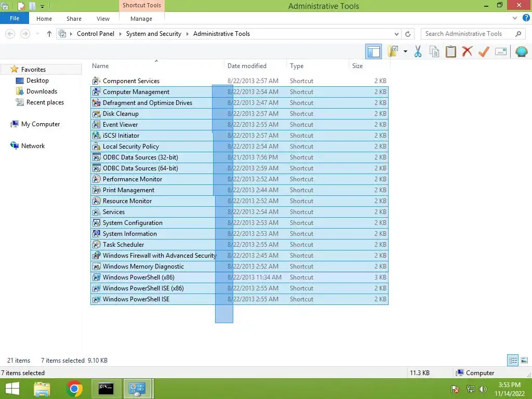Click the Shortcut Tools contextual tab

pyautogui.click(x=142, y=5)
